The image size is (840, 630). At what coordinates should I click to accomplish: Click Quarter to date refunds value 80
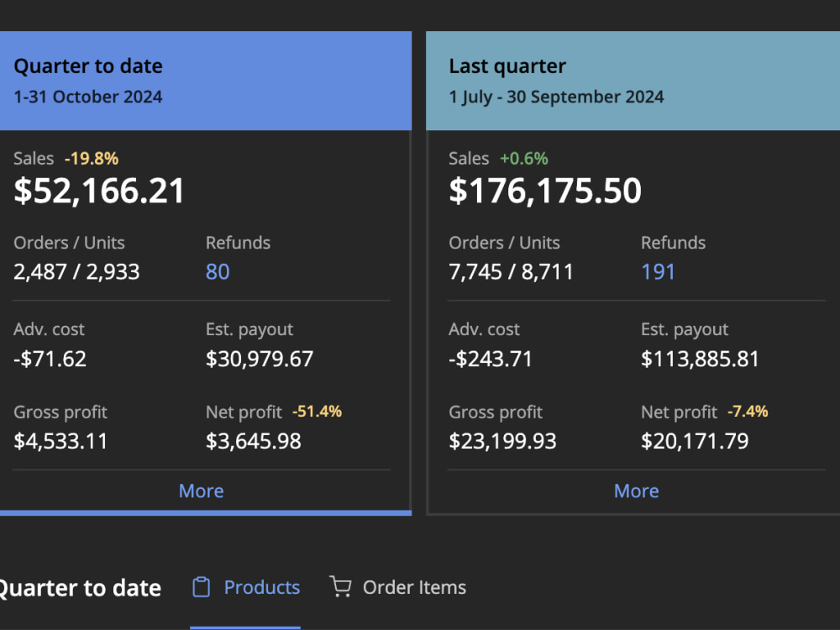click(218, 271)
